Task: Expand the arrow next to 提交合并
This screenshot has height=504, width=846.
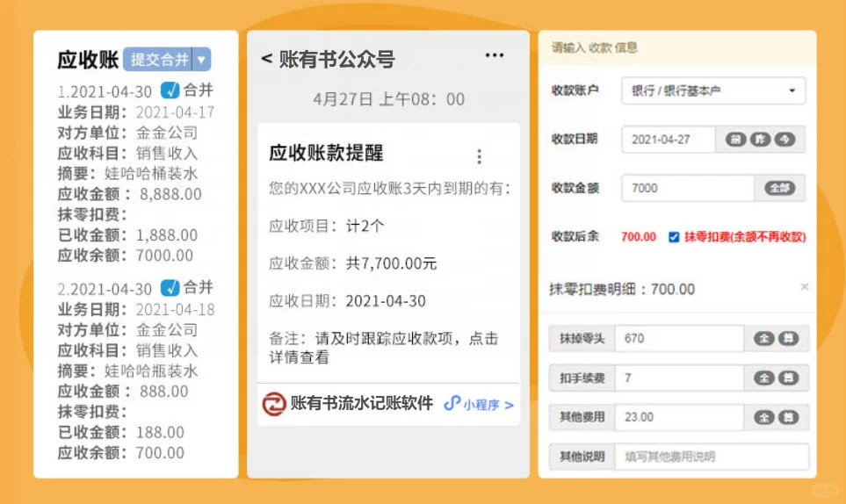Action: pos(201,60)
